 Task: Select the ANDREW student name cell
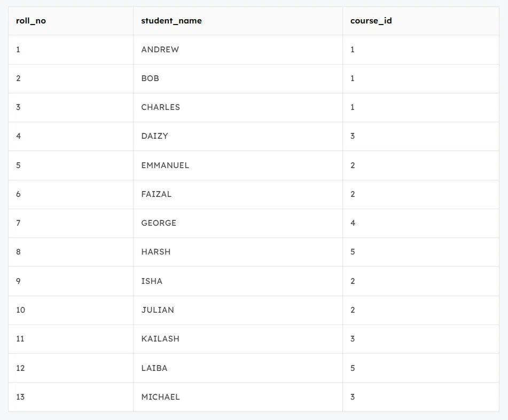click(x=160, y=50)
